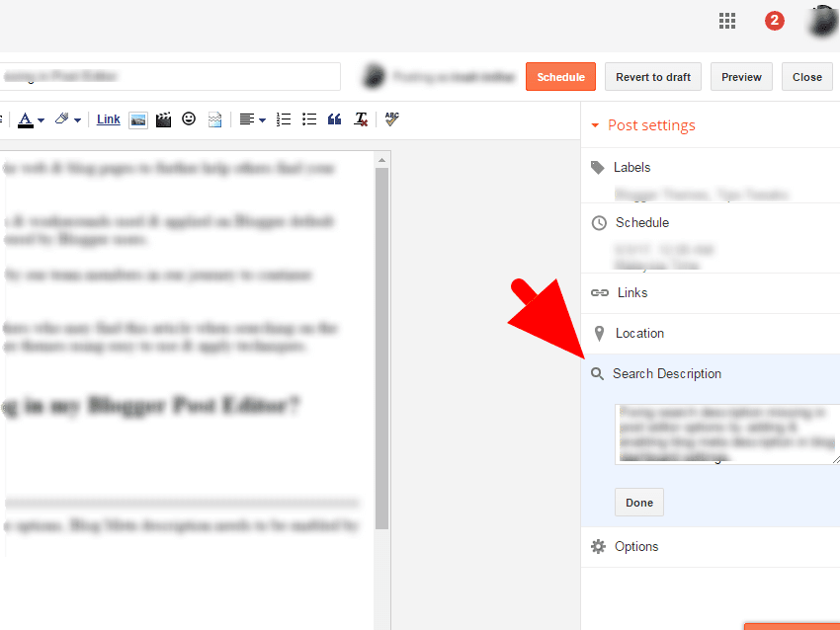Expand the Options section
840x630 pixels.
[711, 546]
